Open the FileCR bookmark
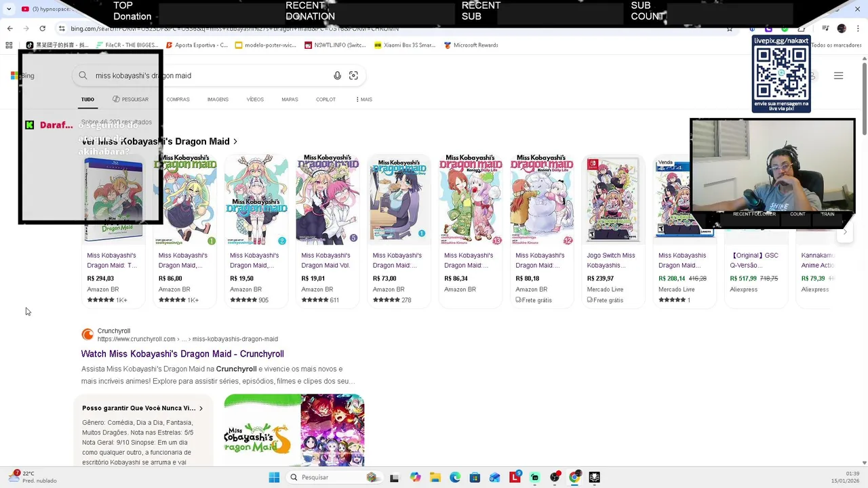This screenshot has width=868, height=488. click(127, 45)
